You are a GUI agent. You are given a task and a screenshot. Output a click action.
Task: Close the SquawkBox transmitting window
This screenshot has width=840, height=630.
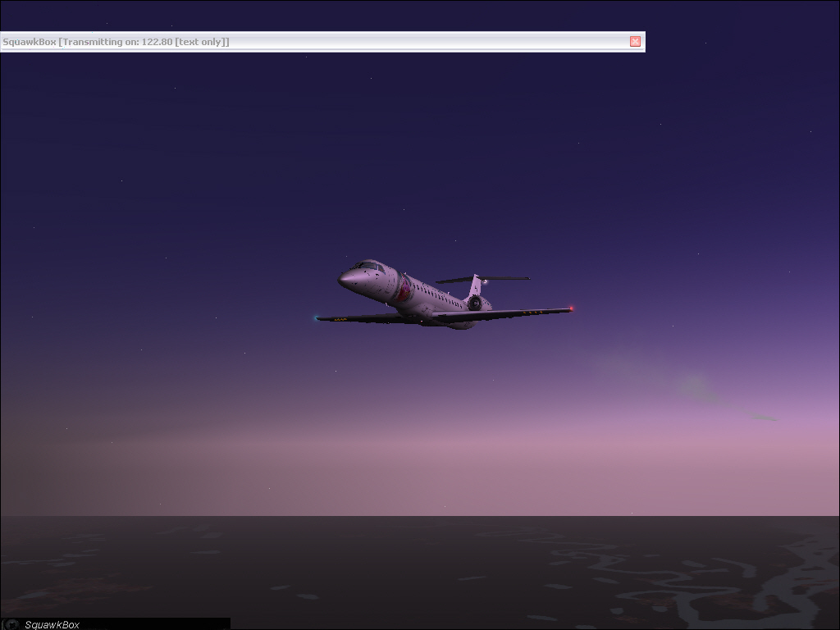point(635,41)
